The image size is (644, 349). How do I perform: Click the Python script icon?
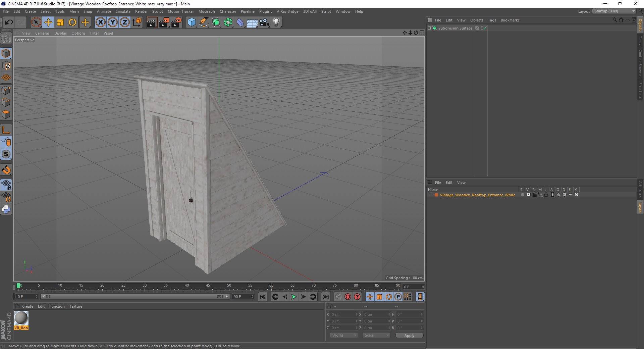point(6,209)
